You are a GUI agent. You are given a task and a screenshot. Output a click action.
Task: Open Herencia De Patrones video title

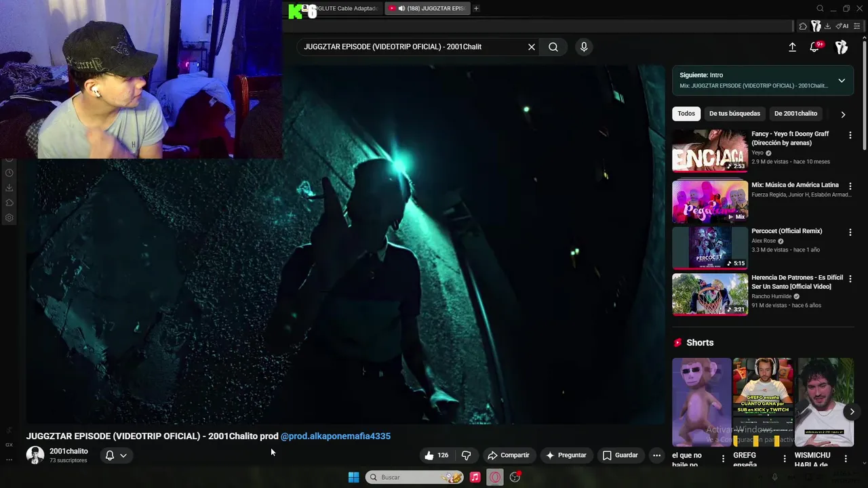(797, 282)
